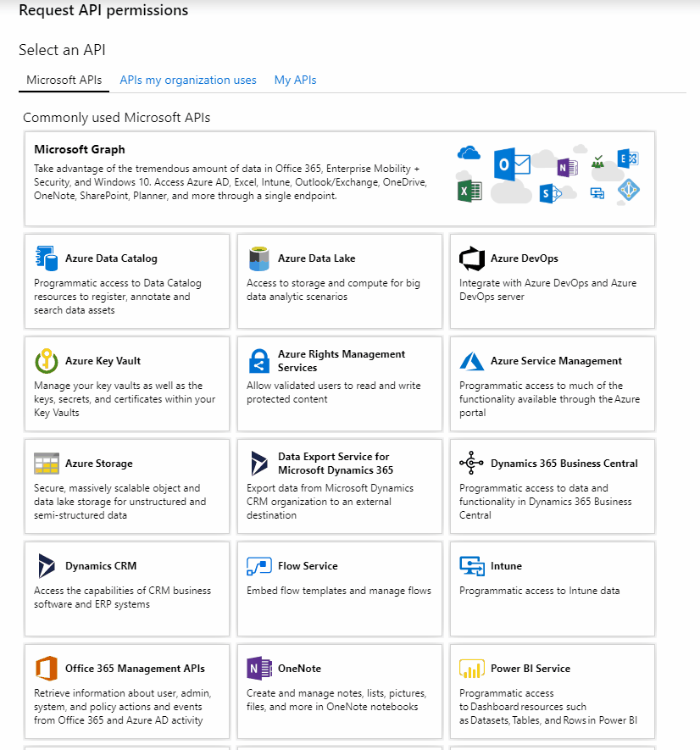Click the Outlook icon in Microsoft Graph card
The image size is (700, 750).
coord(512,164)
